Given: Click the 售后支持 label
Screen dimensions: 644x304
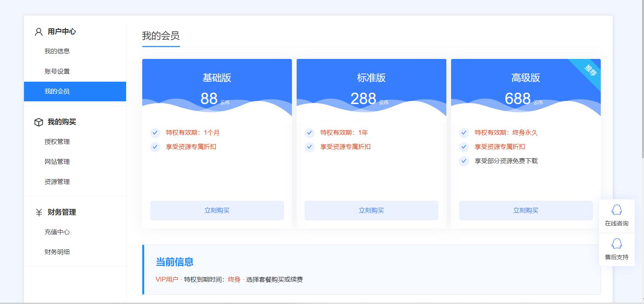Looking at the screenshot, I should (x=616, y=257).
